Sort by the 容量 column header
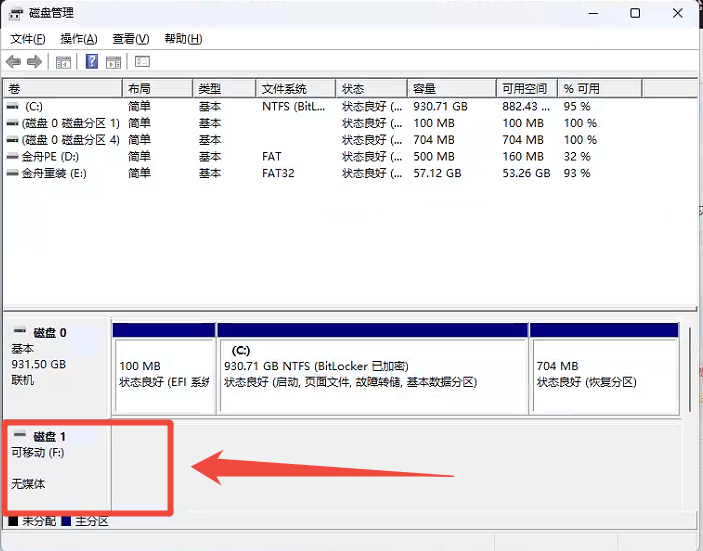Image resolution: width=703 pixels, height=551 pixels. (x=452, y=88)
